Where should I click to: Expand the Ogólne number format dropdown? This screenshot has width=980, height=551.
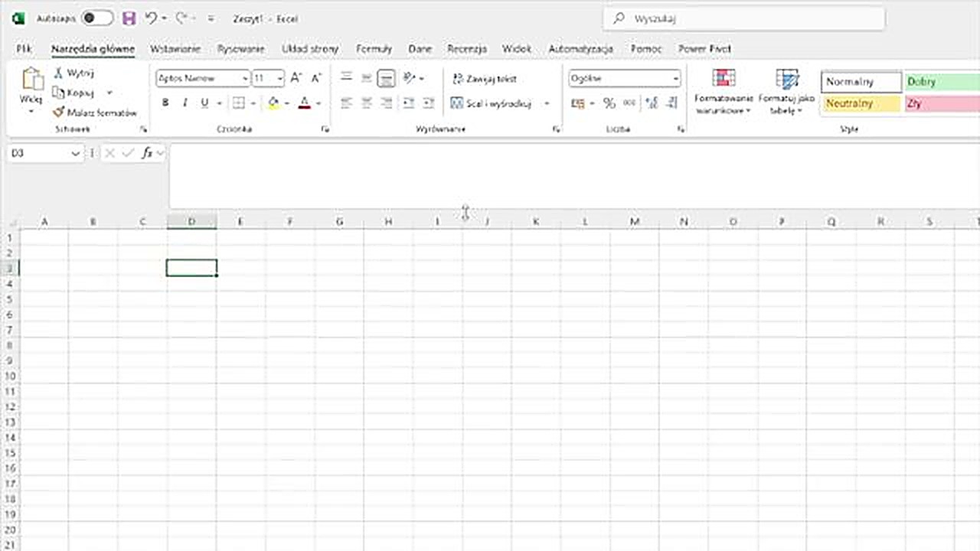pos(675,78)
